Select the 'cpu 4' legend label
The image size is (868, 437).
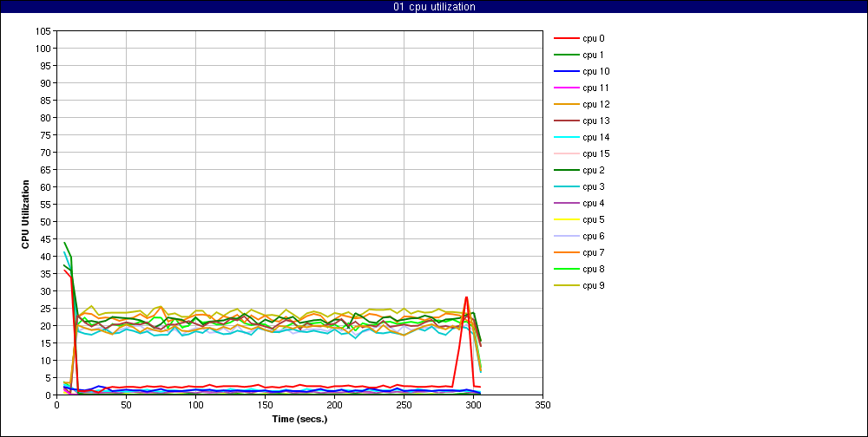tap(593, 203)
